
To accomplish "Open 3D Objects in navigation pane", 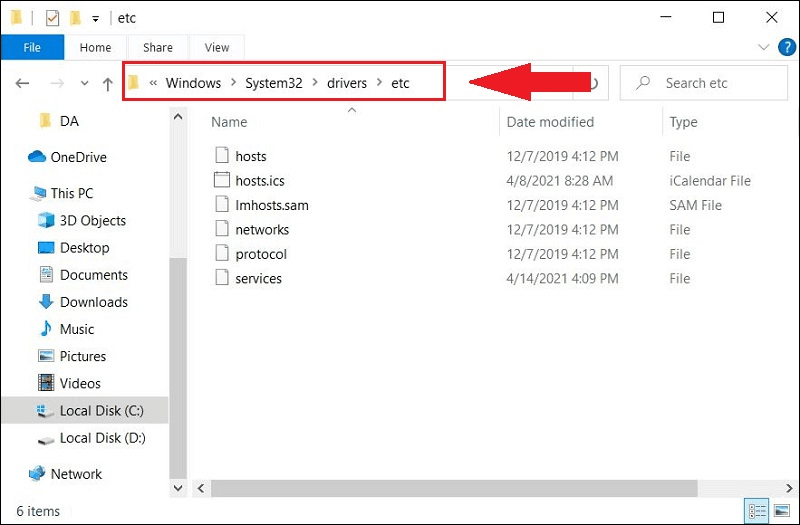I will point(82,220).
